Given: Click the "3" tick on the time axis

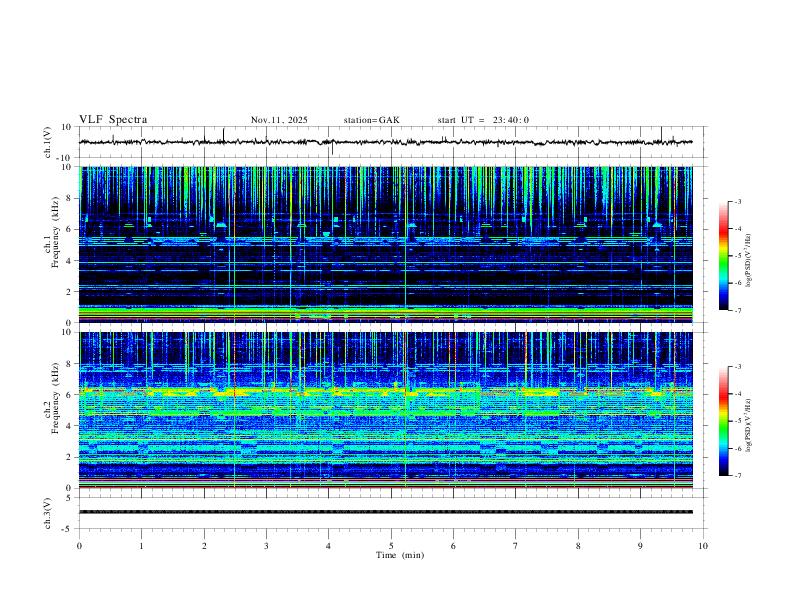Looking at the screenshot, I should click(x=266, y=546).
